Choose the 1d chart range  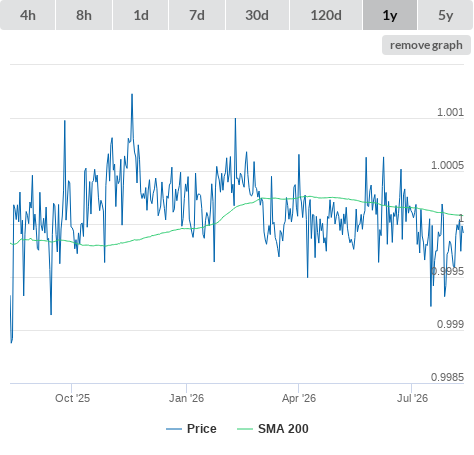tap(141, 15)
